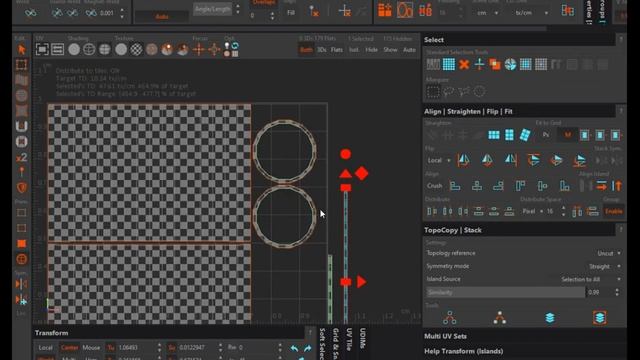Choose the circle marquee selection tool

(479, 91)
